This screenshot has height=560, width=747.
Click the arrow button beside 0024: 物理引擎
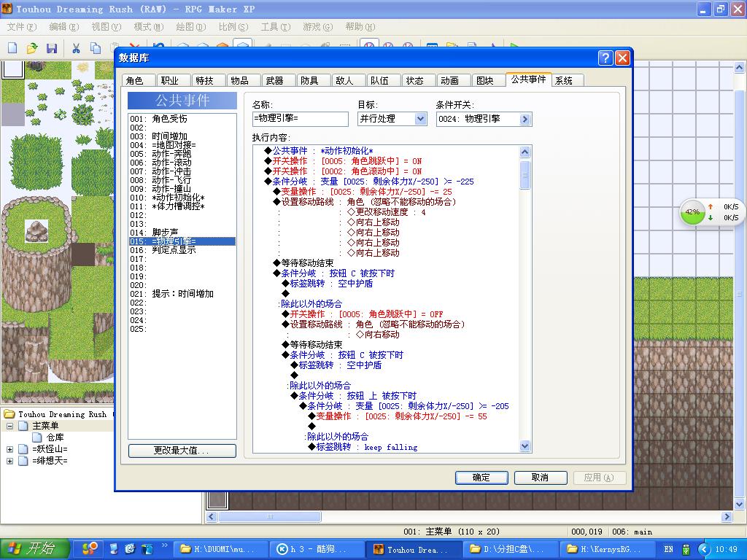point(525,119)
